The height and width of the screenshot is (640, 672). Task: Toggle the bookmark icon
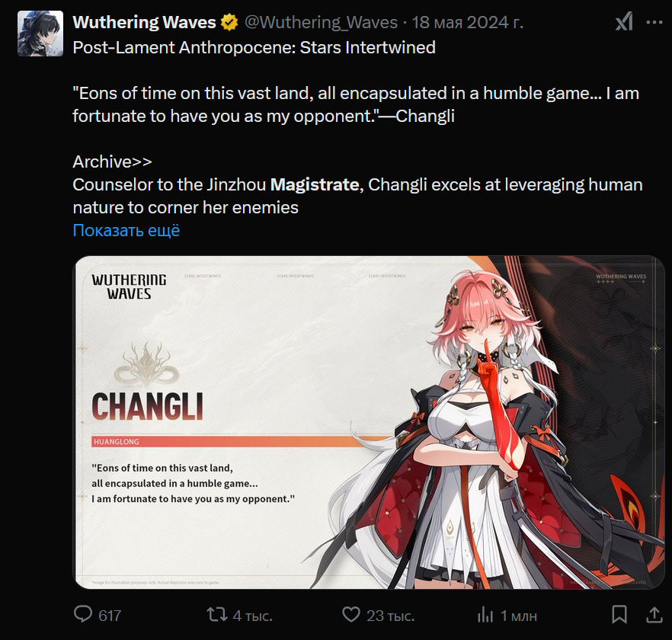click(x=619, y=614)
